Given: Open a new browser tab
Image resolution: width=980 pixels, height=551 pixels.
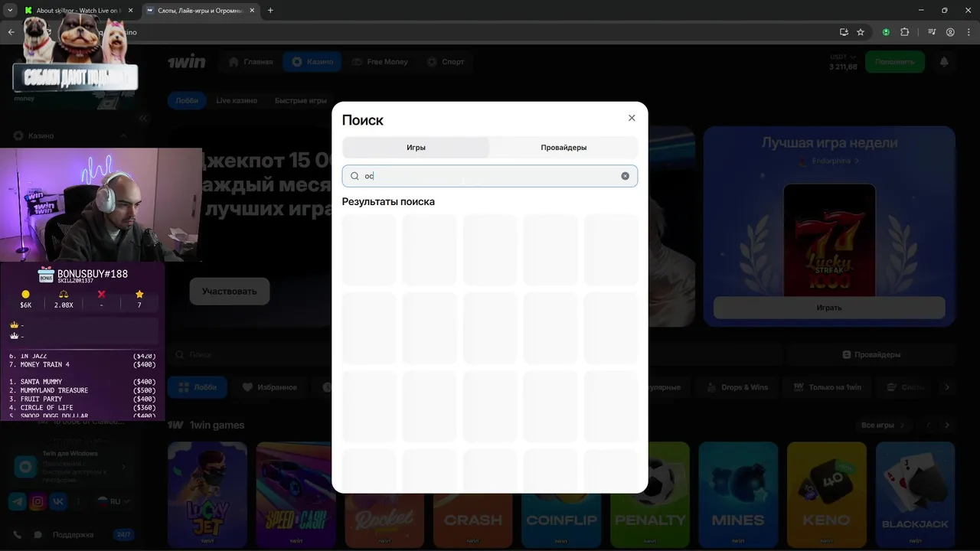Looking at the screenshot, I should tap(270, 11).
